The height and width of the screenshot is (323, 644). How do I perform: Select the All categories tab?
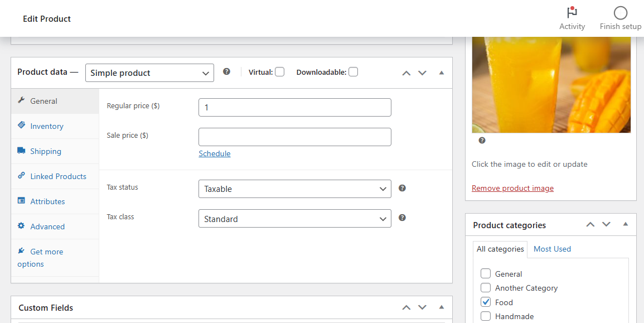pos(500,249)
